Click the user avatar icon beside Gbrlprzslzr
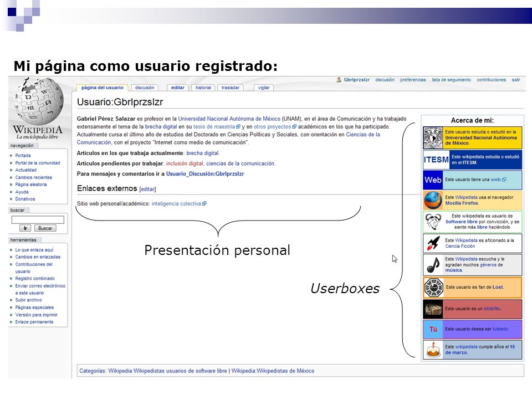Viewport: 532px width, 399px height. (339, 80)
